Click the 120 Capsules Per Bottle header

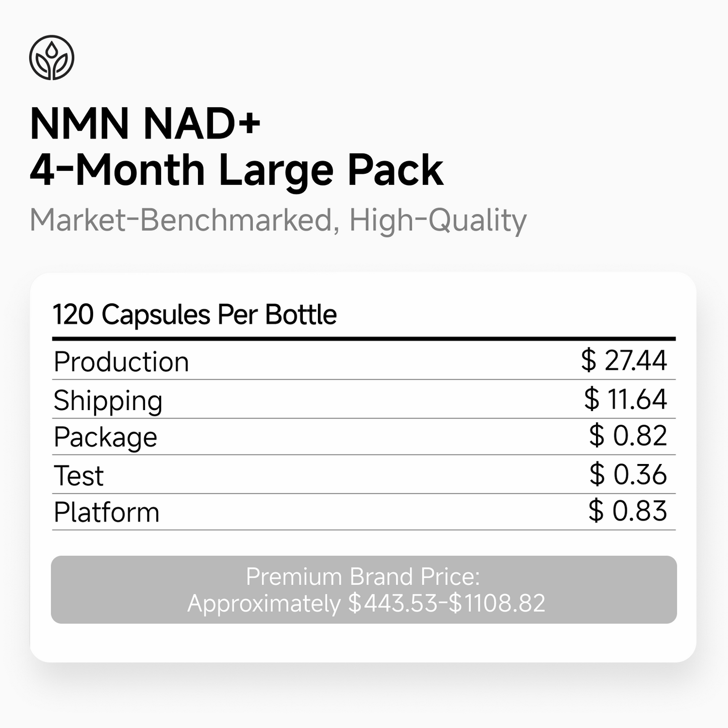[194, 315]
